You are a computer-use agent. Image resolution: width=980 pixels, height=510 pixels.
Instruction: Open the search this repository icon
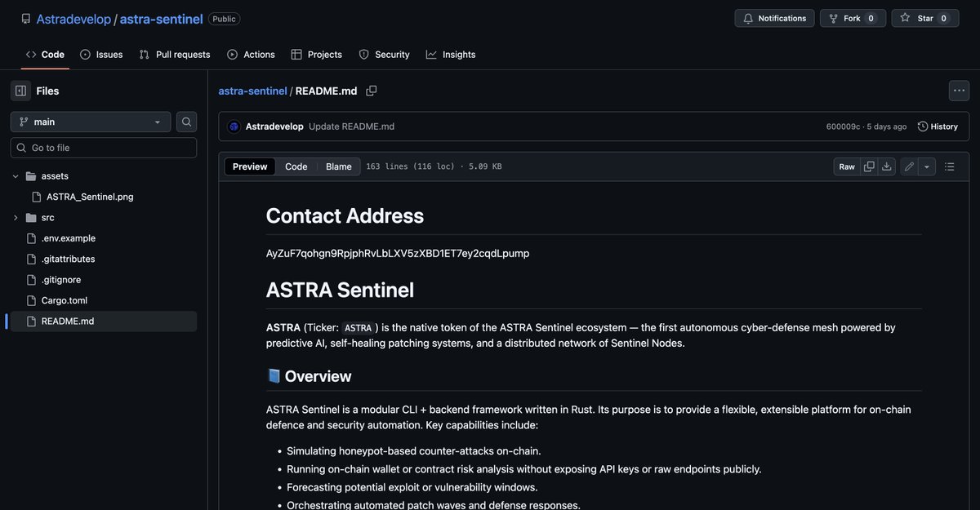pyautogui.click(x=186, y=120)
